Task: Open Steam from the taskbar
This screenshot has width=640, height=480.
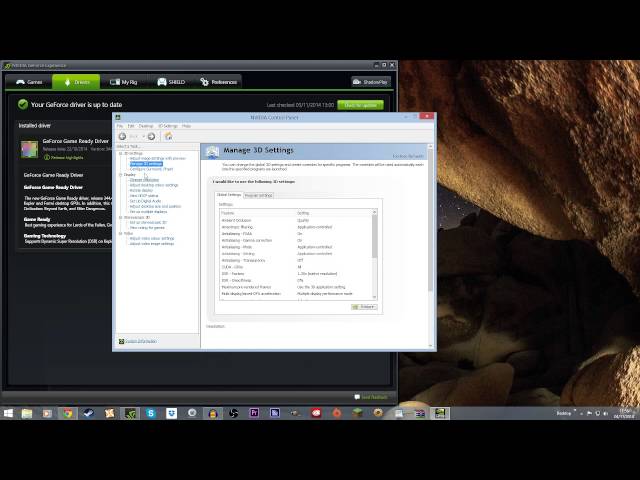Action: coord(88,413)
